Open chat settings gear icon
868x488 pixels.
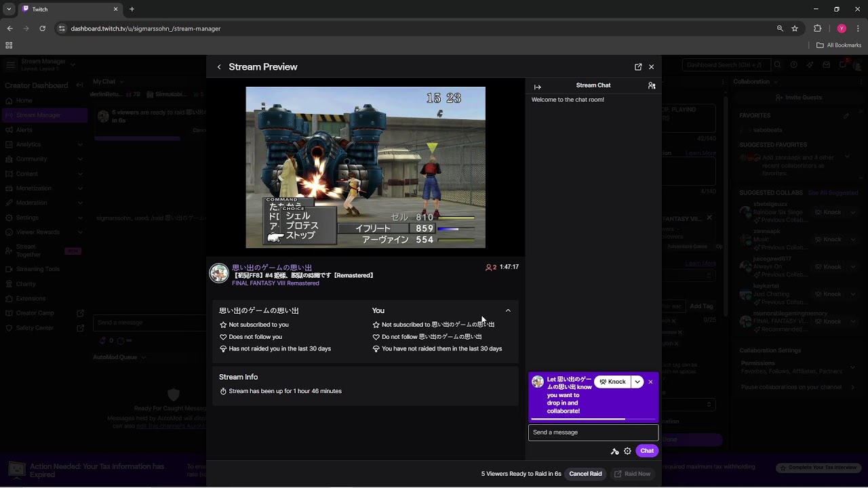(x=628, y=451)
